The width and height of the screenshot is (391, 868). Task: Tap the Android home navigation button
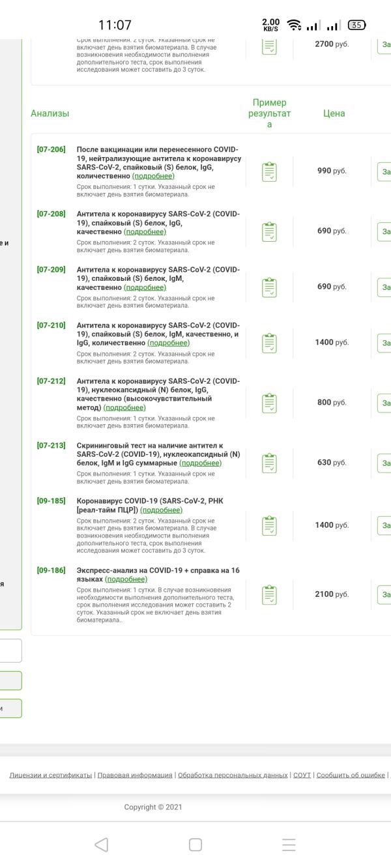195,845
